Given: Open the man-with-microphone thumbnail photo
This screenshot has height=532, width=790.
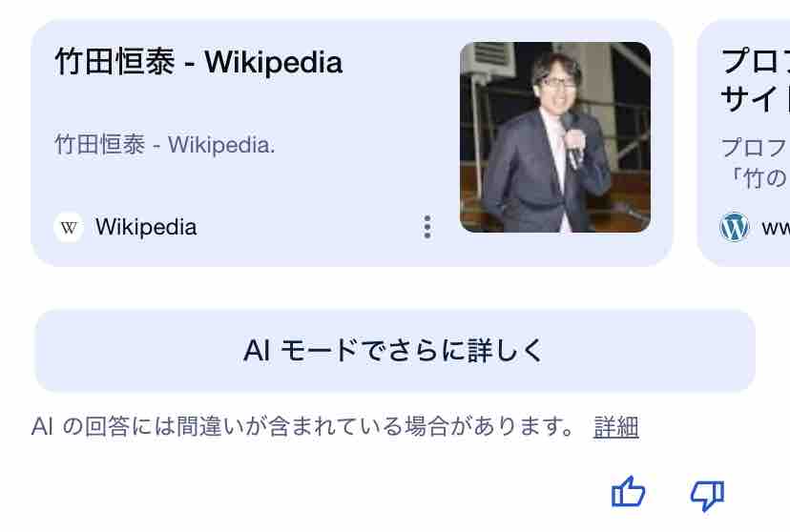Looking at the screenshot, I should tap(555, 137).
